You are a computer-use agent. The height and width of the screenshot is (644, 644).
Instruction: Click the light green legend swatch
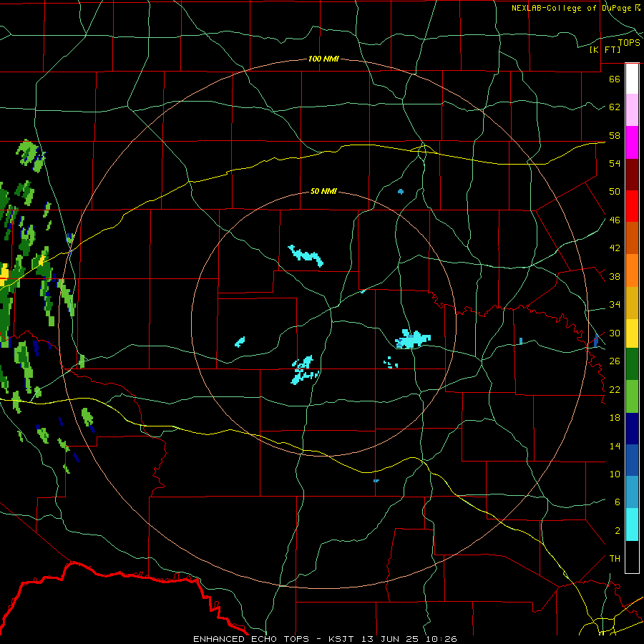pyautogui.click(x=632, y=396)
